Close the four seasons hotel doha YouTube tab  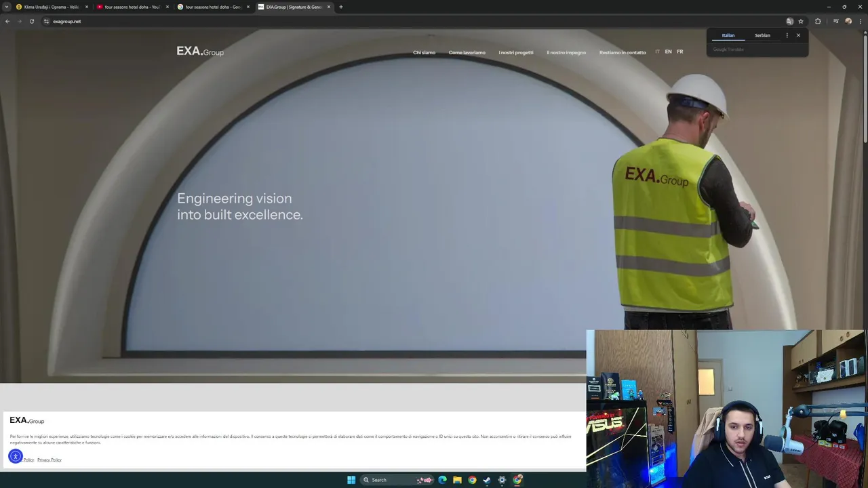point(167,7)
